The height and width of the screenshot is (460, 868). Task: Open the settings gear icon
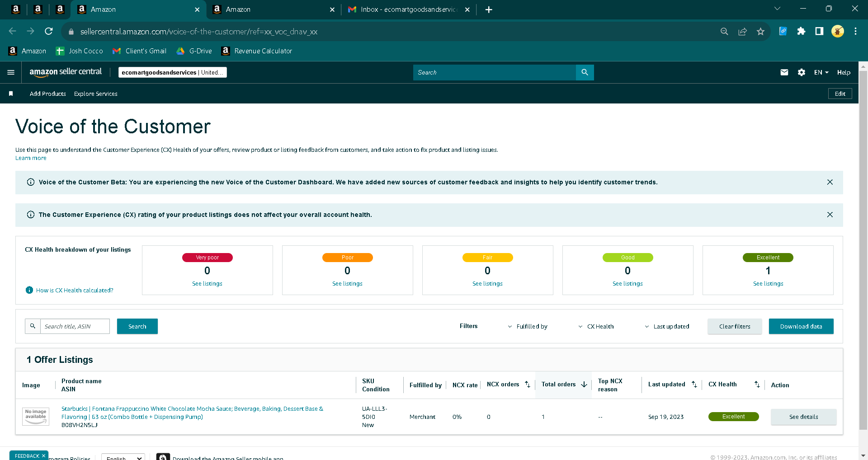(x=802, y=72)
